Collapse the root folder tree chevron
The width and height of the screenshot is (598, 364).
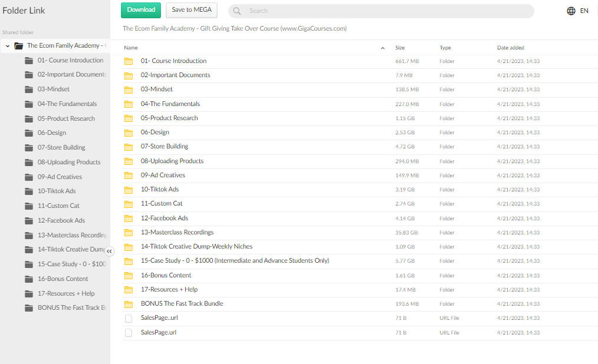coord(8,46)
